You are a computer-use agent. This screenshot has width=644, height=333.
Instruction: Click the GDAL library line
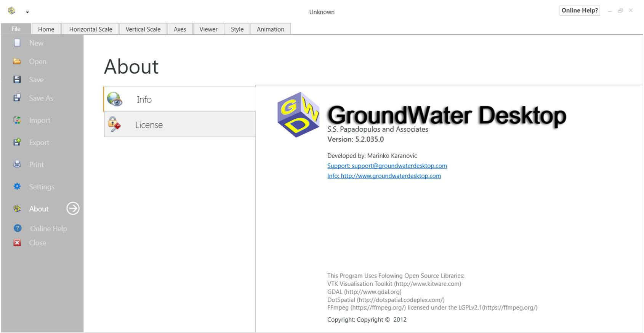[x=364, y=292]
